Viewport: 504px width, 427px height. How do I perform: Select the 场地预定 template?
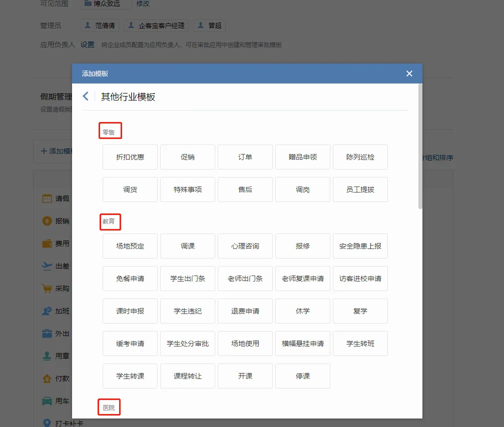tap(130, 246)
